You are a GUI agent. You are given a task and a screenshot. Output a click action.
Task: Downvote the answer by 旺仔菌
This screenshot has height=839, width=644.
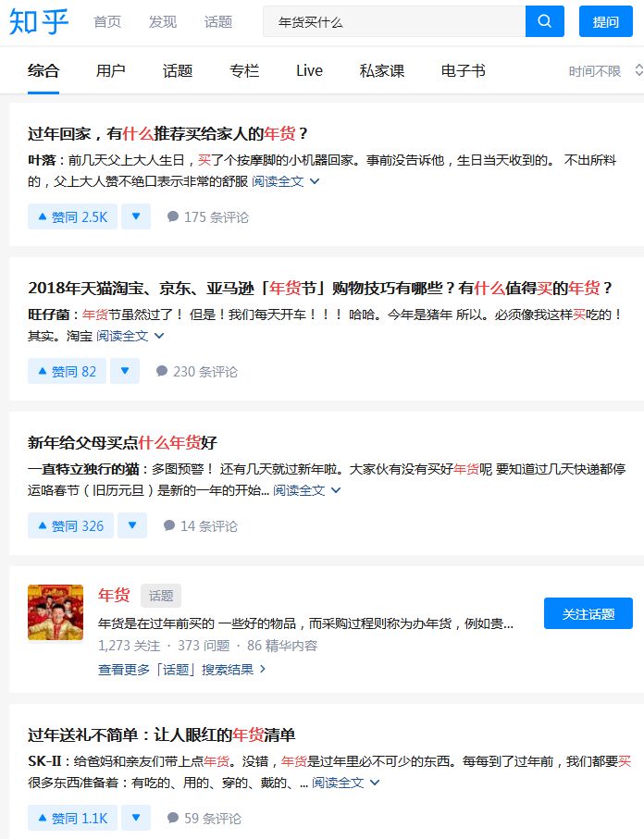tap(124, 372)
